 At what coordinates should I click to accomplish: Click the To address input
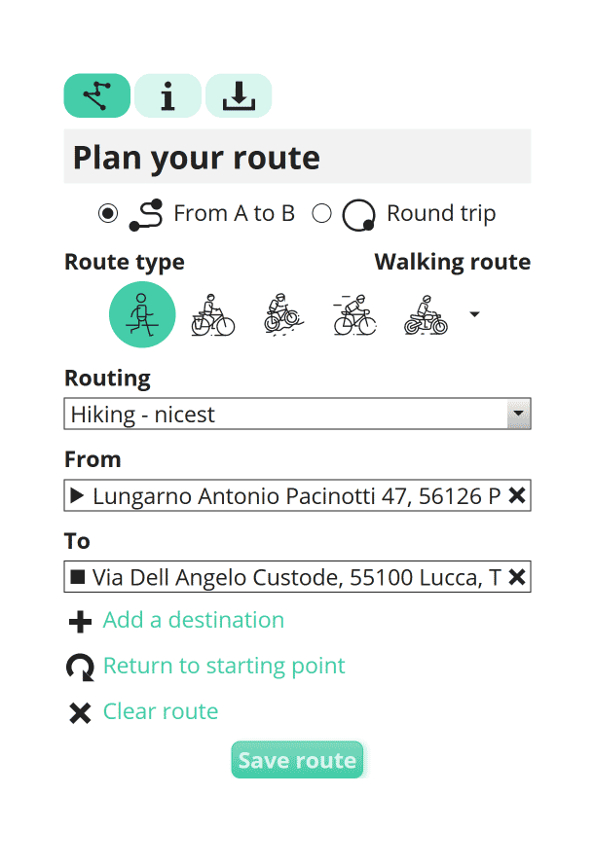[x=285, y=577]
